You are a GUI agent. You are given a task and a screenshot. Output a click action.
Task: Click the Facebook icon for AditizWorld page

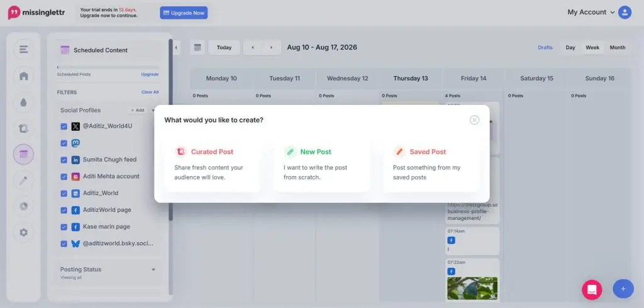pyautogui.click(x=75, y=211)
